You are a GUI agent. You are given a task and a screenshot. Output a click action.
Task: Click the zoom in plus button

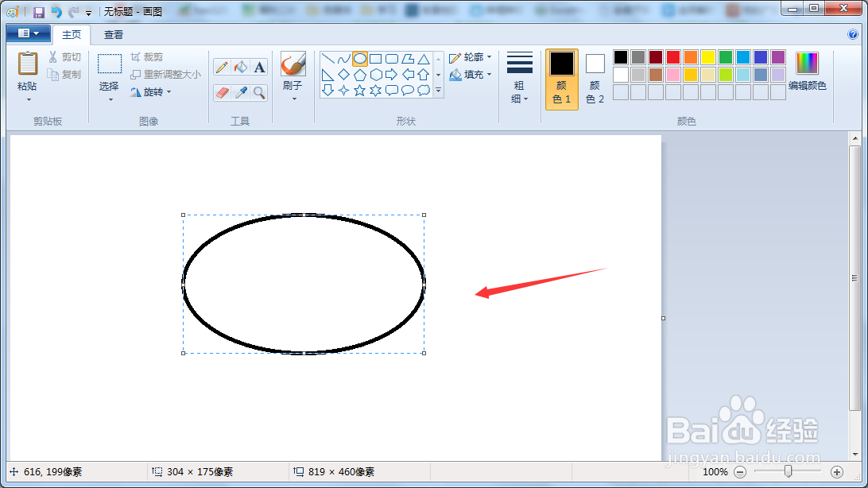pyautogui.click(x=837, y=472)
